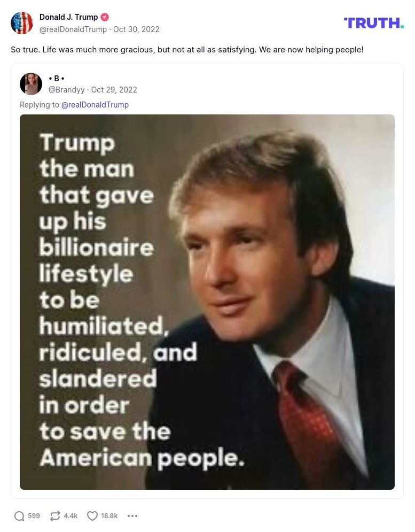This screenshot has height=532, width=415.
Task: Open the @Brandyy handle link
Action: (x=66, y=89)
